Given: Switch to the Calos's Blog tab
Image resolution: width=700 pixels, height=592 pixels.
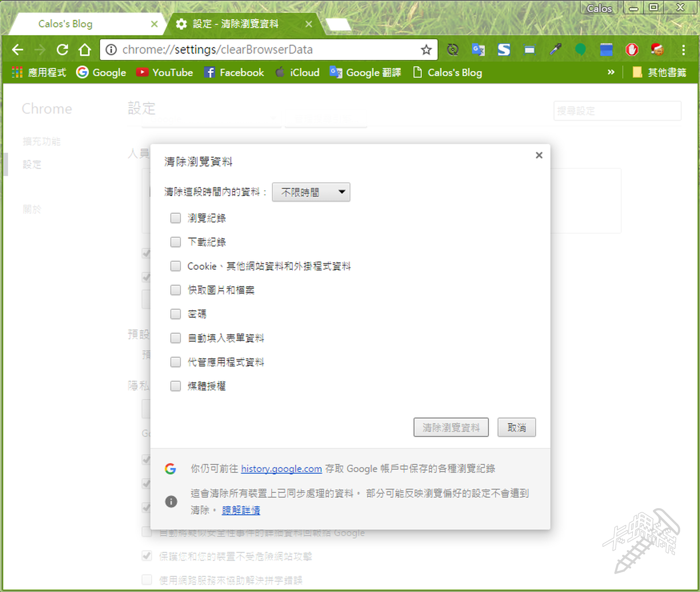Looking at the screenshot, I should (66, 24).
